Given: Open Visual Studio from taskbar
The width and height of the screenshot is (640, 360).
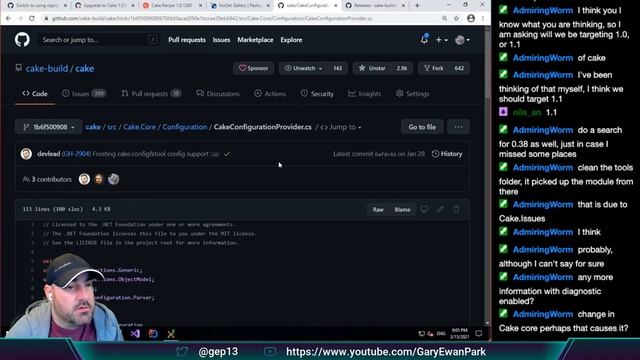Looking at the screenshot, I should coord(135,334).
